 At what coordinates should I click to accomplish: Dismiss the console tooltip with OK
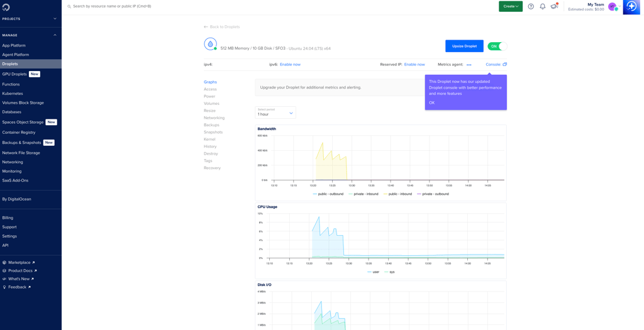(431, 102)
